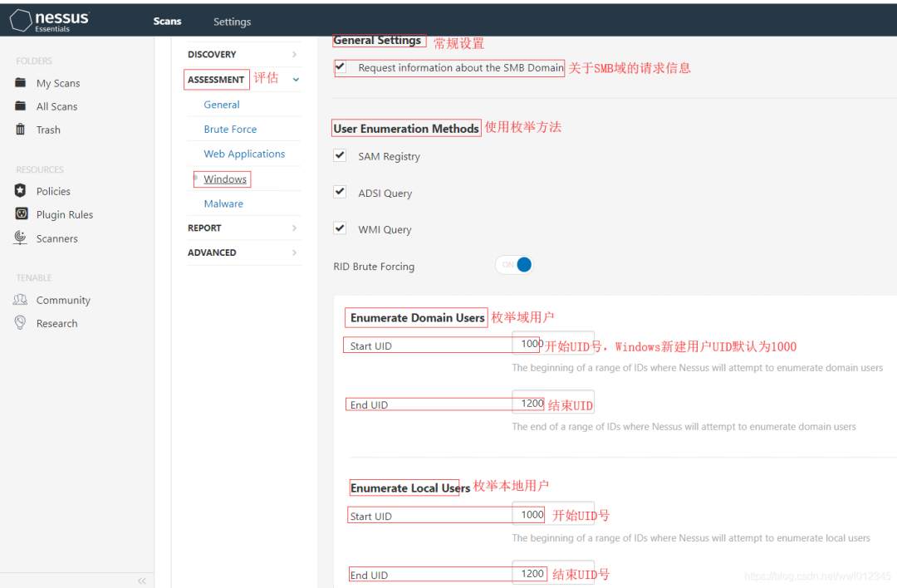Click the General Settings heading
The width and height of the screenshot is (897, 588).
pyautogui.click(x=377, y=40)
